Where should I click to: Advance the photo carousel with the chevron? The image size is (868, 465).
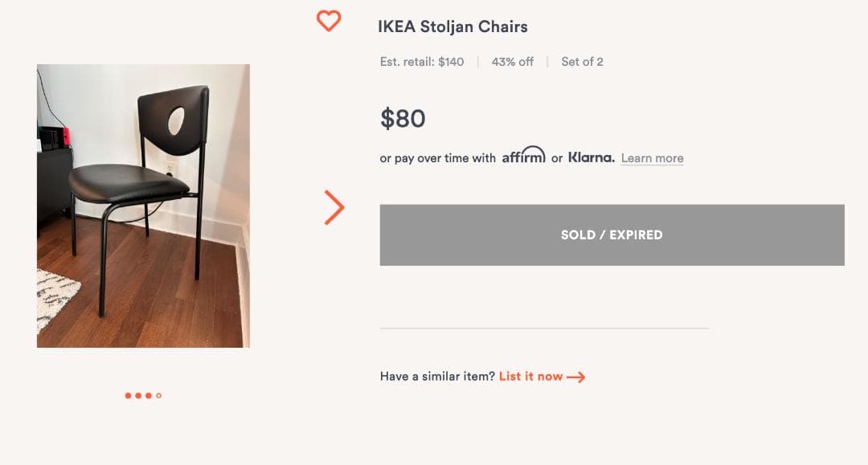coord(332,207)
